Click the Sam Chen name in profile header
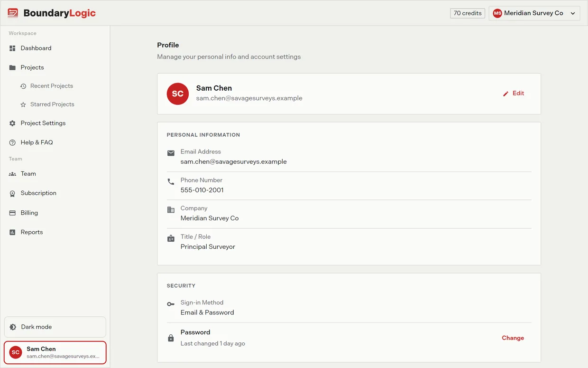The image size is (588, 368). click(x=214, y=88)
